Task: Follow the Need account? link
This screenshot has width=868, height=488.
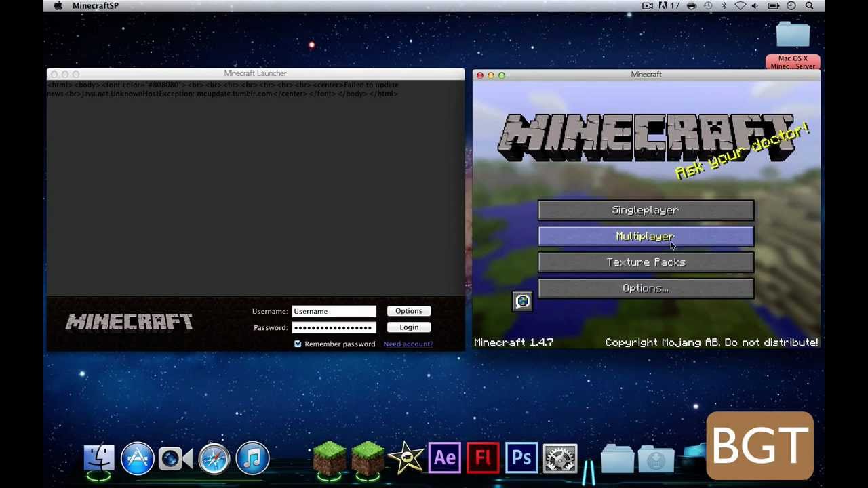Action: tap(408, 344)
